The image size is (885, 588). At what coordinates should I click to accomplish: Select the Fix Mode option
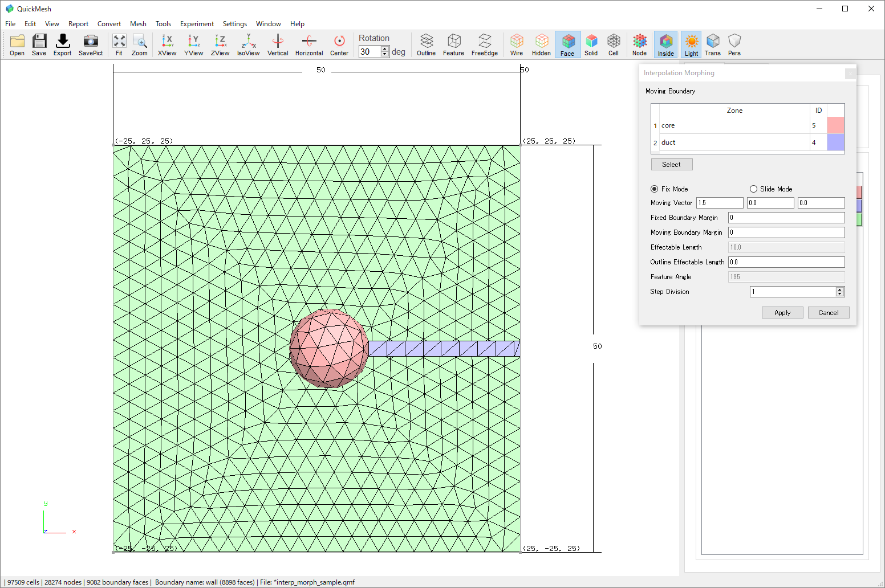click(x=654, y=189)
